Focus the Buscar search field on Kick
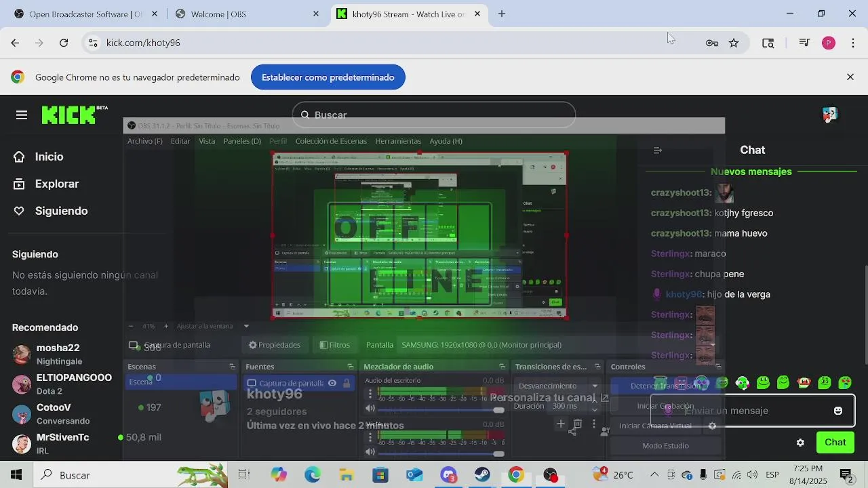The image size is (868, 488). pos(434,115)
